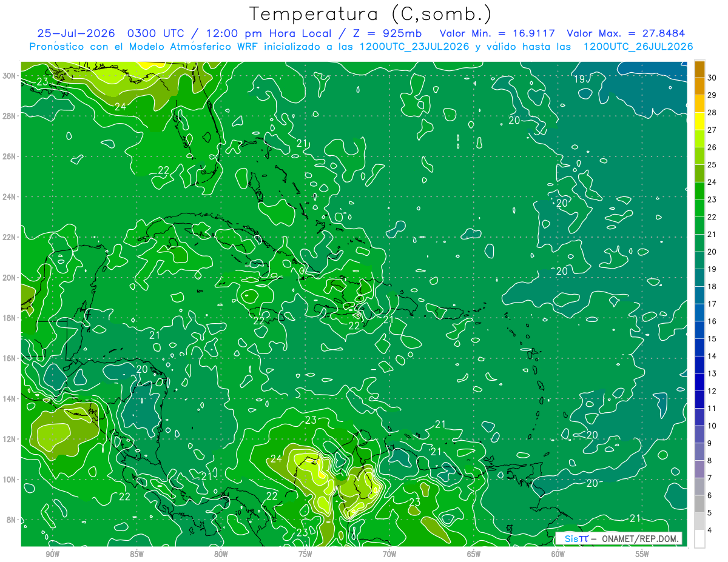Image resolution: width=728 pixels, height=562 pixels.
Task: Click the green colorbar segment between 22 and 23
Action: tap(699, 208)
